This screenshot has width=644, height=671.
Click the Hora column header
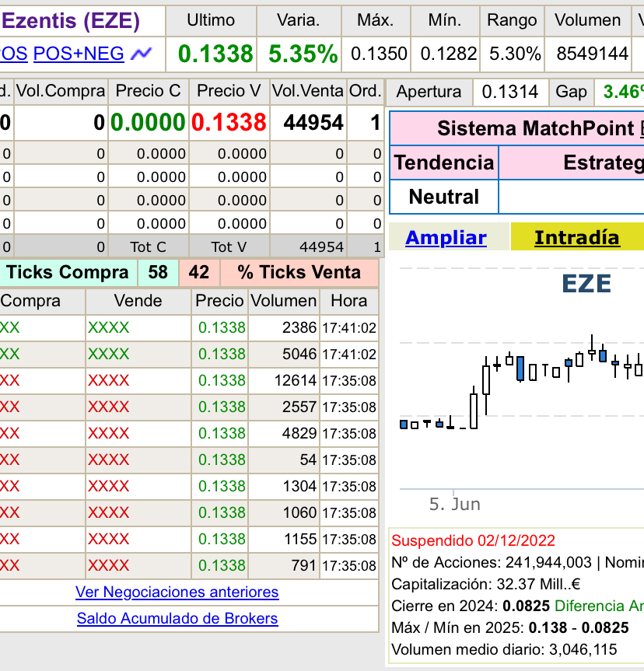click(x=349, y=301)
